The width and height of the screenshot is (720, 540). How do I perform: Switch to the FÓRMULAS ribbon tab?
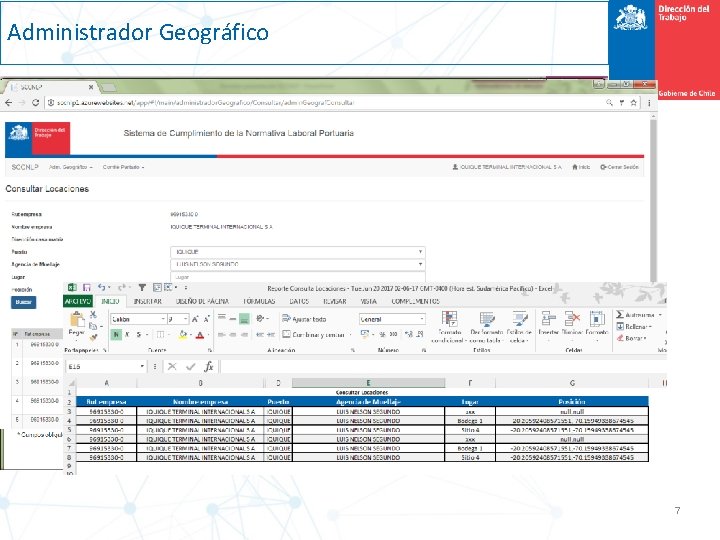[x=259, y=301]
